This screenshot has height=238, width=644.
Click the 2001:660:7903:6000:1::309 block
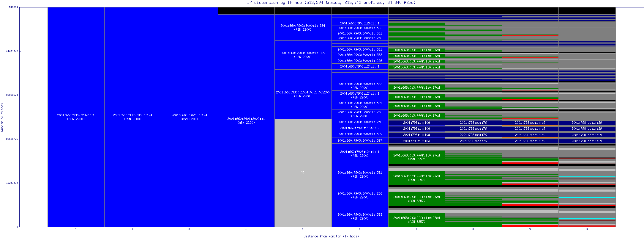coord(303,55)
